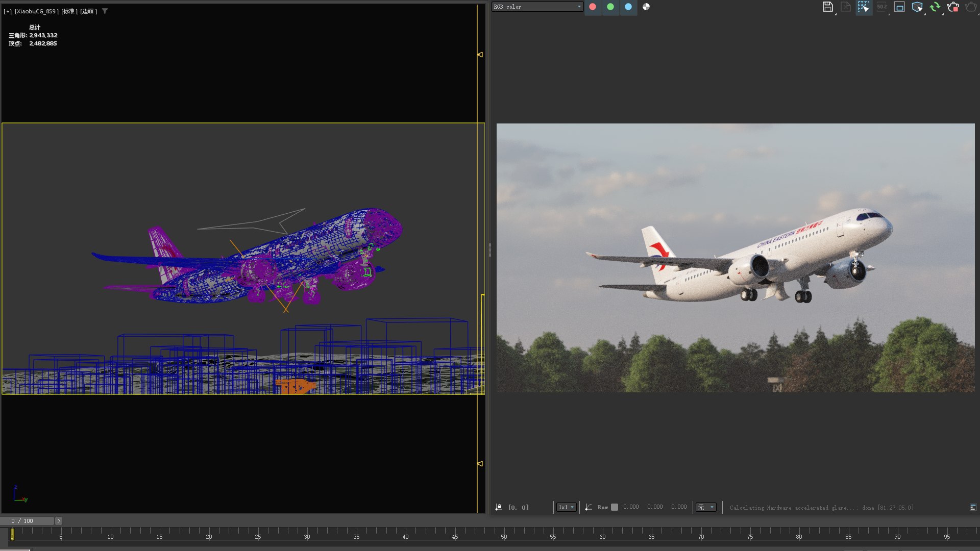Click the upper safe-frame arrow marker
Image resolution: width=980 pixels, height=551 pixels.
coord(480,55)
